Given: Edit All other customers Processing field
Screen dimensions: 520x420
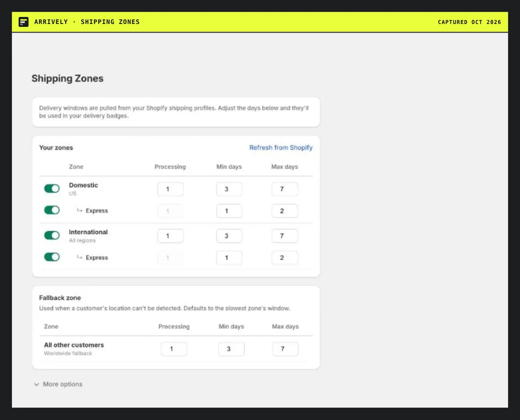Looking at the screenshot, I should point(174,349).
